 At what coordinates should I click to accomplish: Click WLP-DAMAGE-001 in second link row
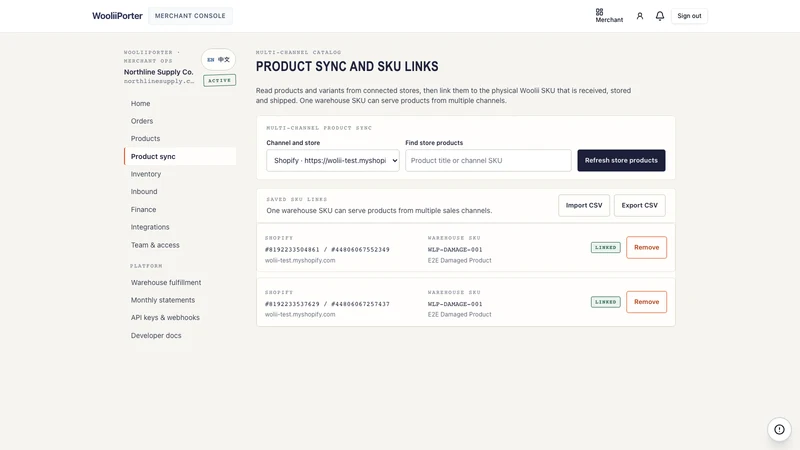pos(455,304)
